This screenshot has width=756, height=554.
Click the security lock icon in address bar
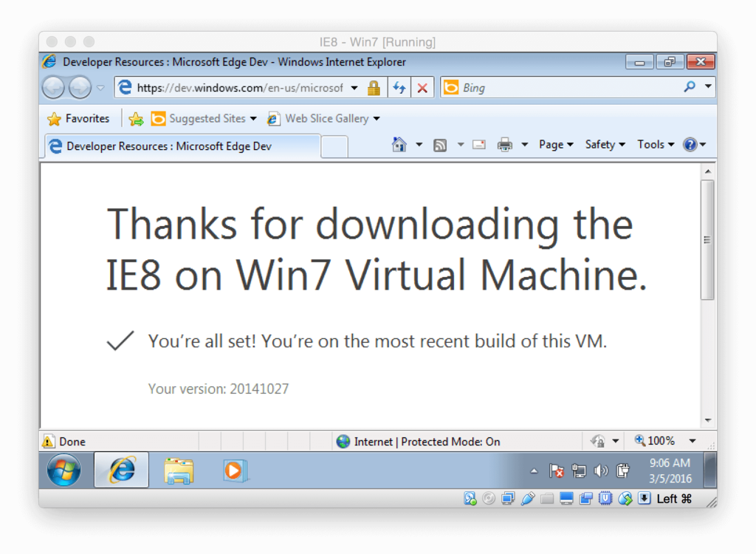[x=374, y=88]
